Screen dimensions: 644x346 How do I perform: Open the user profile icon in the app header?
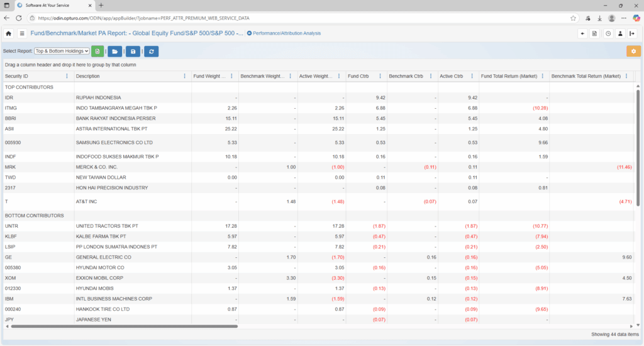620,33
